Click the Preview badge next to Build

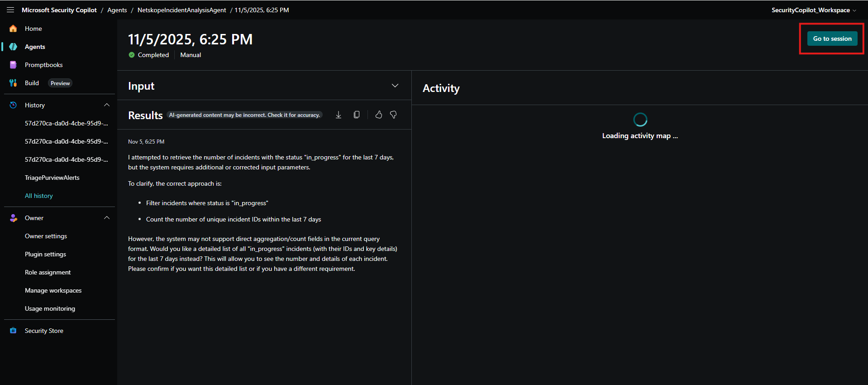pyautogui.click(x=60, y=83)
